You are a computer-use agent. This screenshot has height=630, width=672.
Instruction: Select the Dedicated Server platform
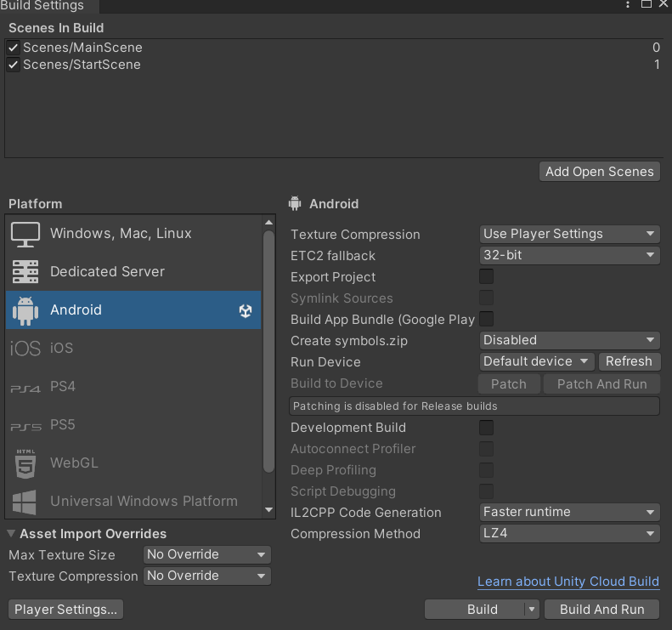coord(133,272)
